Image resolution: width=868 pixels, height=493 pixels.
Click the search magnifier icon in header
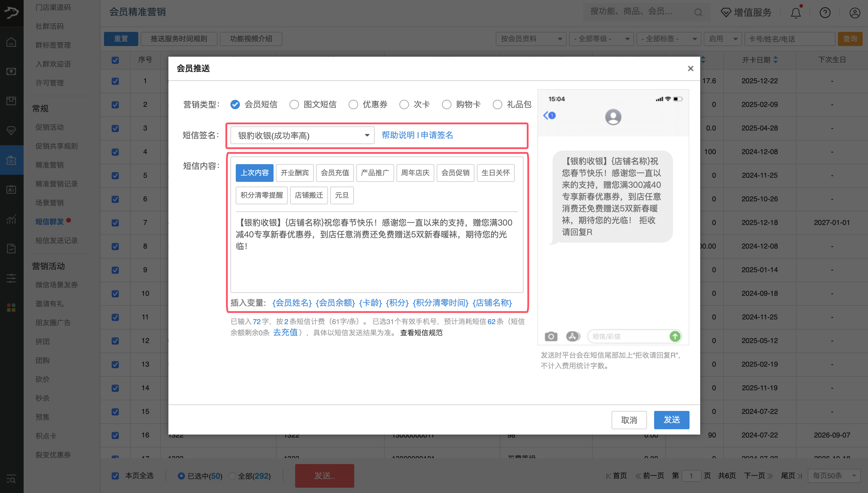[x=698, y=12]
